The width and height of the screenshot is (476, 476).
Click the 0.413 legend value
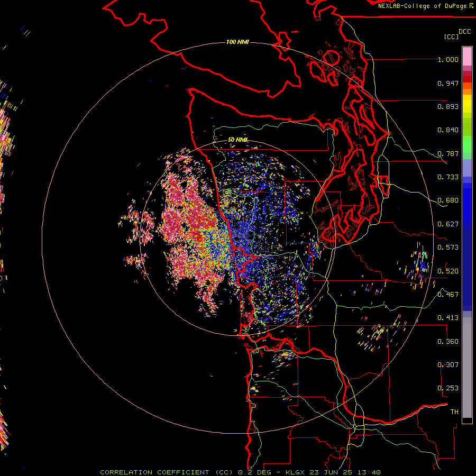pyautogui.click(x=448, y=318)
